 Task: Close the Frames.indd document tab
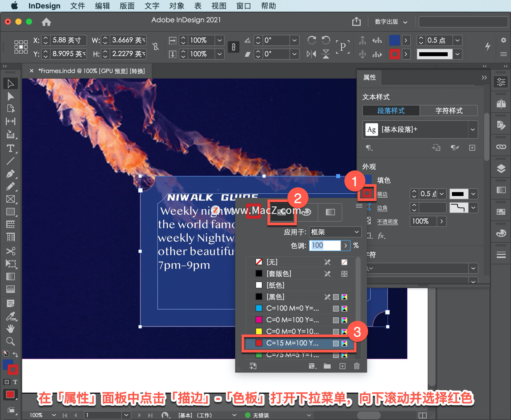tap(32, 71)
